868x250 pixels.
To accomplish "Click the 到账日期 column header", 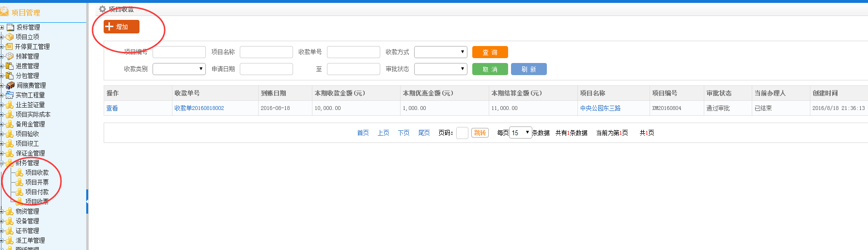I will point(285,93).
